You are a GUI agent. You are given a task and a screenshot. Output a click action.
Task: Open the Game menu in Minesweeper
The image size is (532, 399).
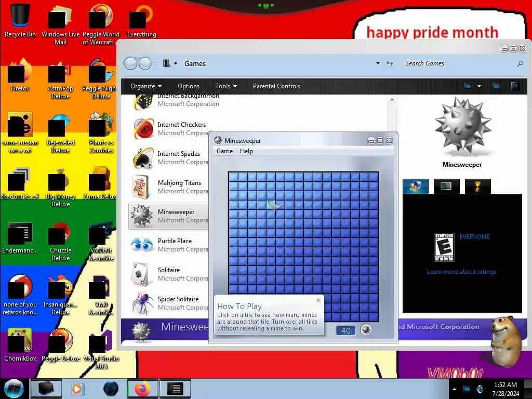(224, 151)
